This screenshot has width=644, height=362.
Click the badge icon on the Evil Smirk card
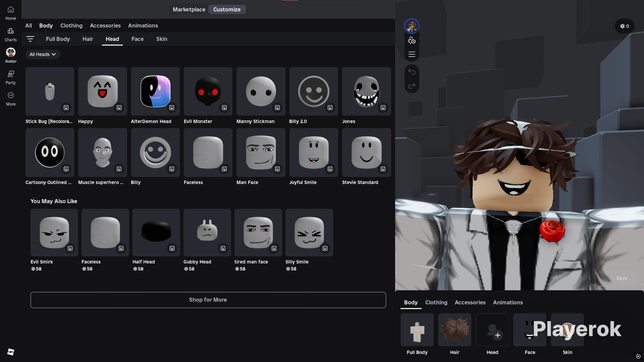click(x=70, y=248)
